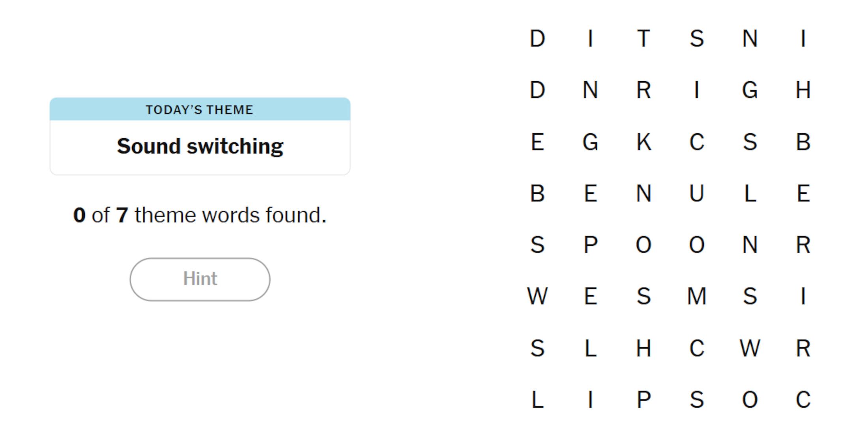Image resolution: width=868 pixels, height=434 pixels.
Task: Tap the H between L and C
Action: click(644, 348)
